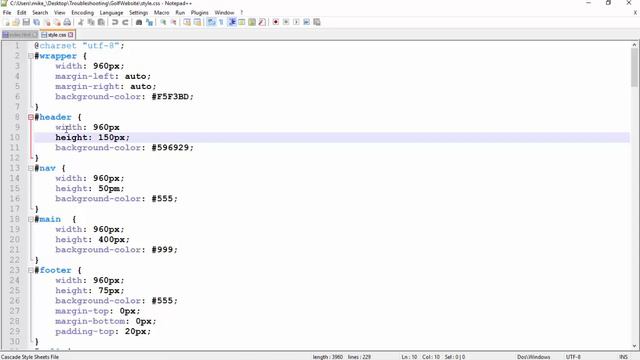The height and width of the screenshot is (360, 640).
Task: Click the vertical scrollbar down arrow
Action: tap(634, 347)
